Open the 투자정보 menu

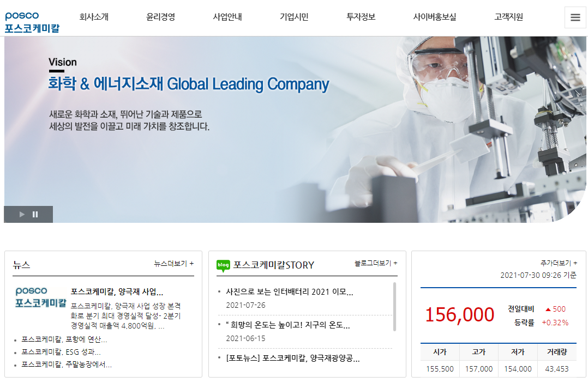[x=361, y=17]
